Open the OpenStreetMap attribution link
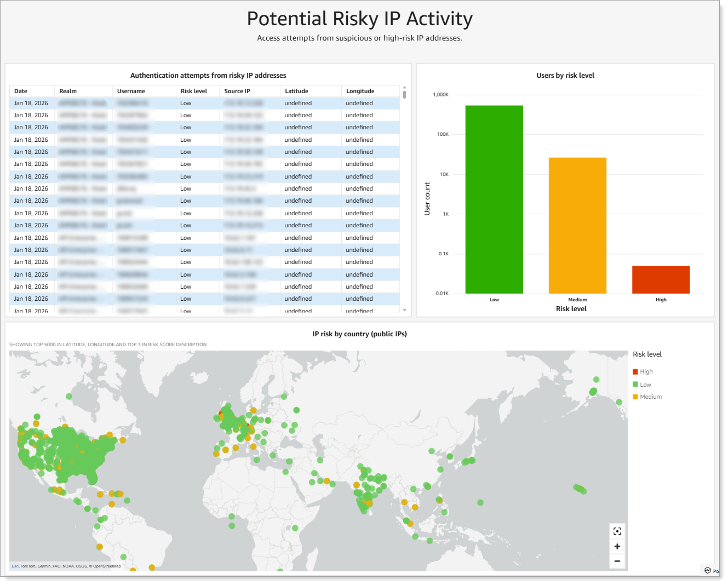The width and height of the screenshot is (728, 585). click(x=106, y=566)
